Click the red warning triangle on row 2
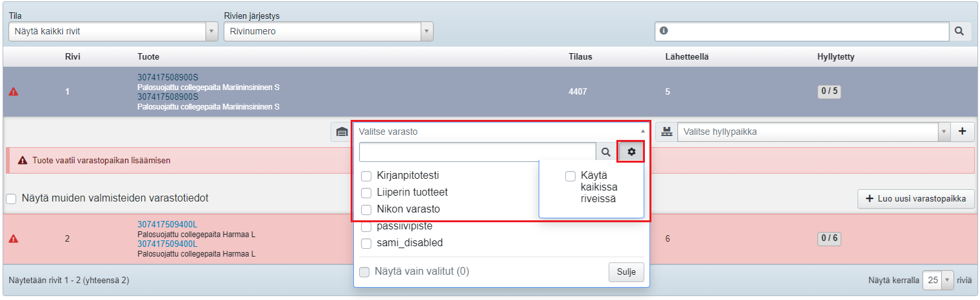 pyautogui.click(x=13, y=238)
